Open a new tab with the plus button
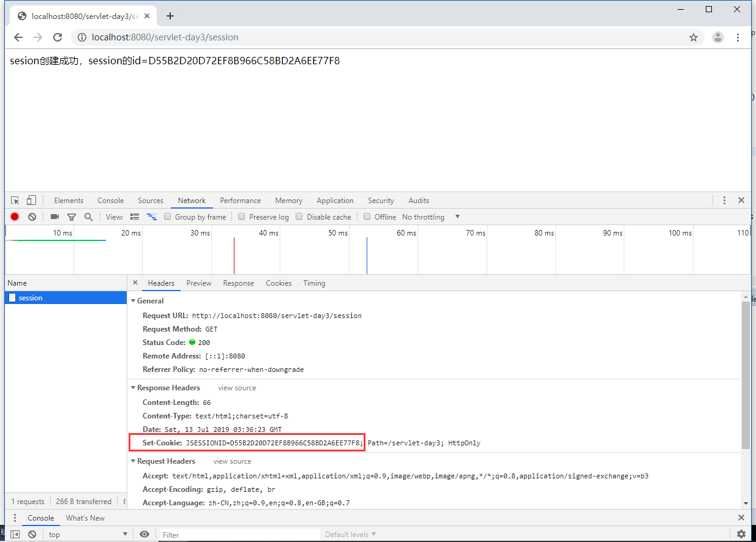Screen dimensions: 756x542 click(x=170, y=16)
